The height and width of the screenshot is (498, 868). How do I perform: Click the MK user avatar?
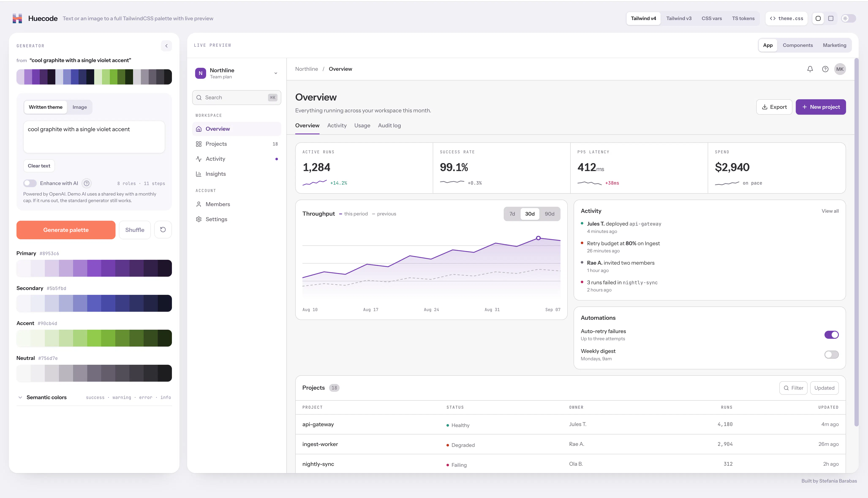pos(840,69)
